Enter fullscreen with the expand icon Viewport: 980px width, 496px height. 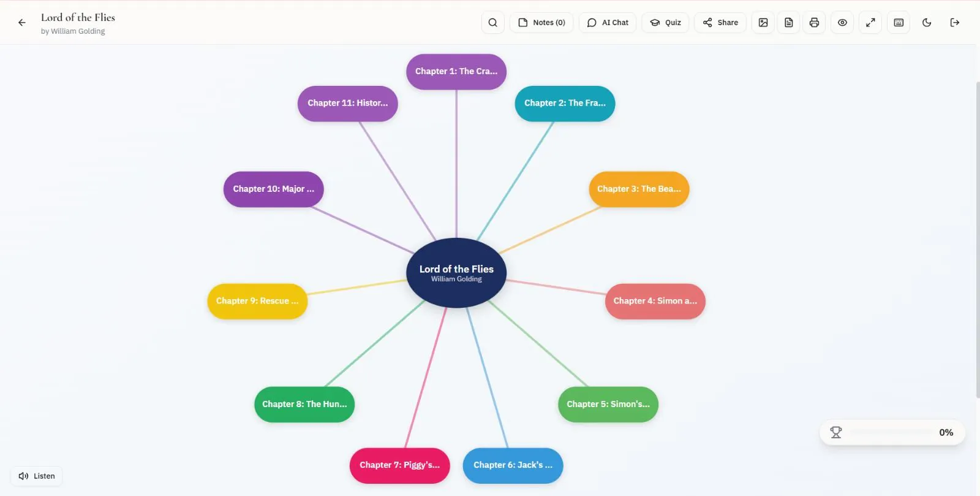(870, 23)
